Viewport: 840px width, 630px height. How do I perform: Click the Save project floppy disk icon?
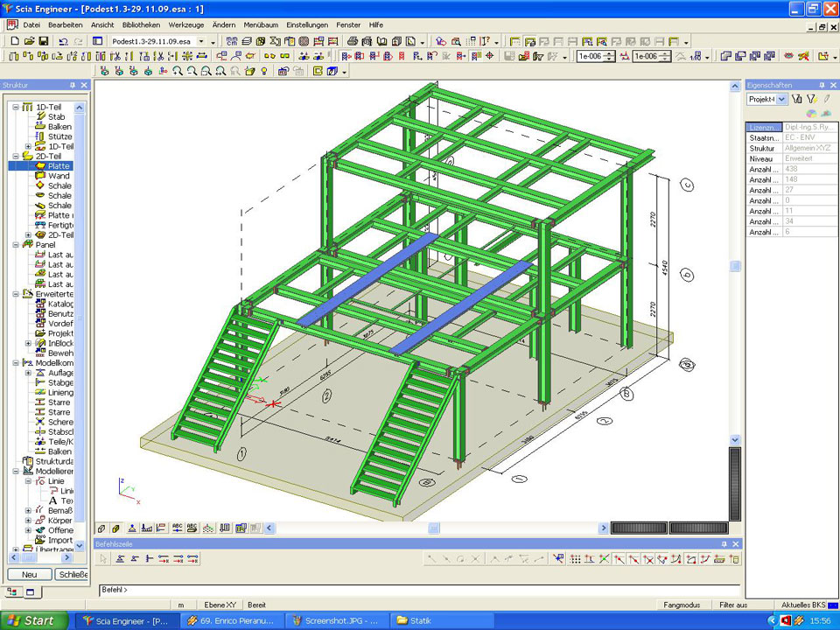[43, 41]
